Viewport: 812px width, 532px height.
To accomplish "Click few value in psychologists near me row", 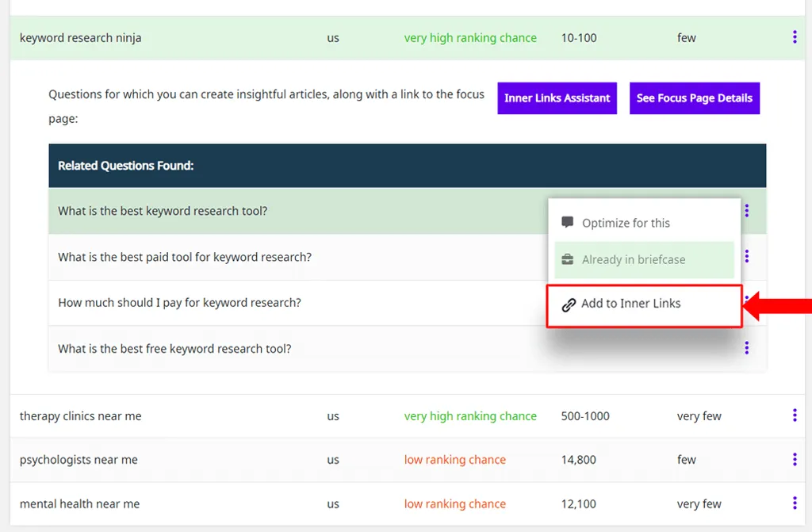I will (686, 460).
